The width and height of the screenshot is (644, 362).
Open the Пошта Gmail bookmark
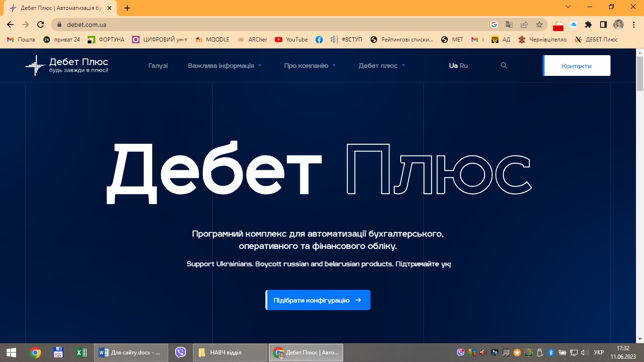click(21, 40)
